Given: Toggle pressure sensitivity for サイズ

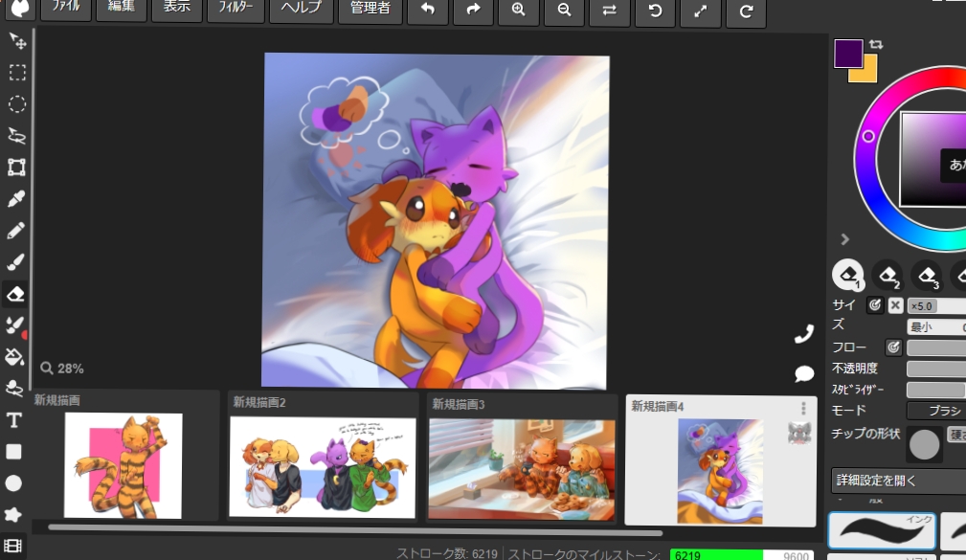Looking at the screenshot, I should [x=874, y=305].
